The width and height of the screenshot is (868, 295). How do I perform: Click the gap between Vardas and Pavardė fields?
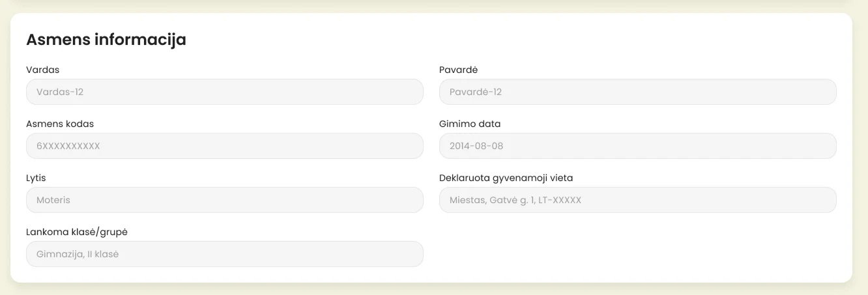(x=431, y=92)
